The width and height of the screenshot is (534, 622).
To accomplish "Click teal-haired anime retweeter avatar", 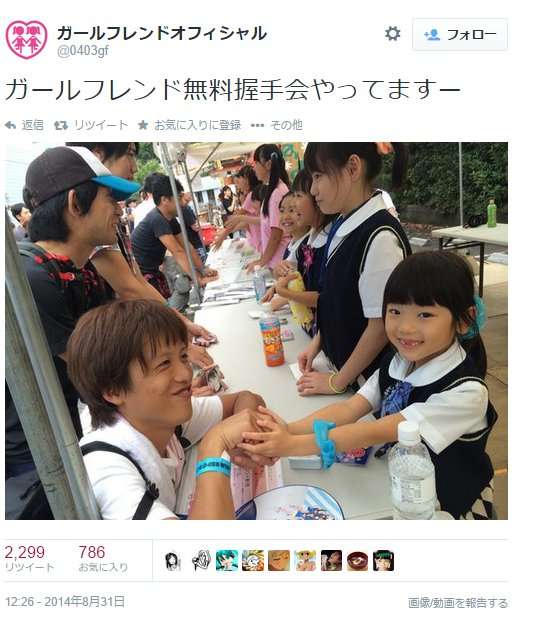I will 227,561.
